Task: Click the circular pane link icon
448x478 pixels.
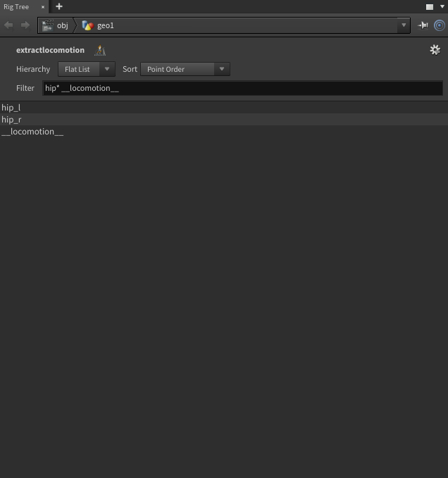Action: [x=440, y=25]
